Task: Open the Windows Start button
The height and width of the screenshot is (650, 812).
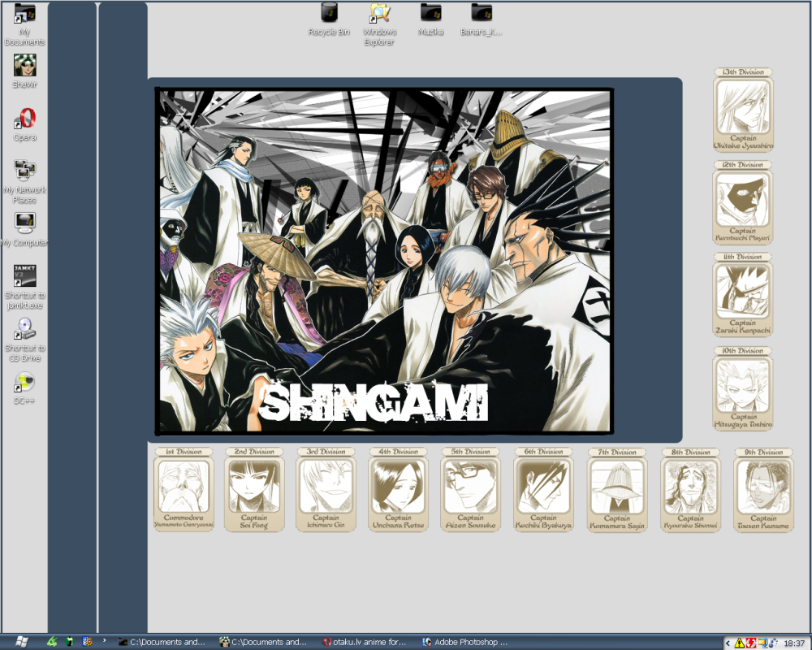Action: click(x=22, y=642)
